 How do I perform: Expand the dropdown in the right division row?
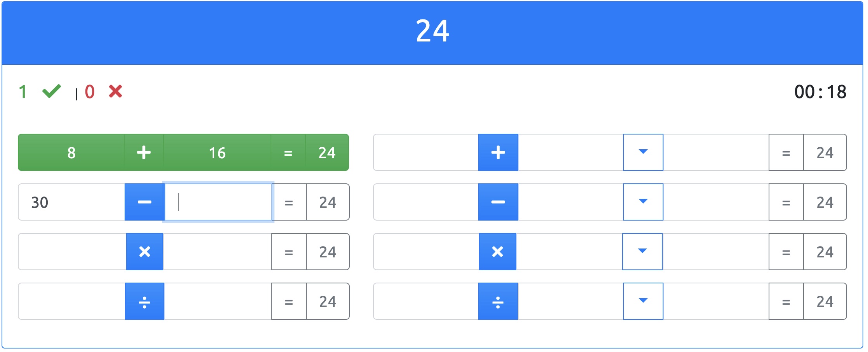(643, 301)
